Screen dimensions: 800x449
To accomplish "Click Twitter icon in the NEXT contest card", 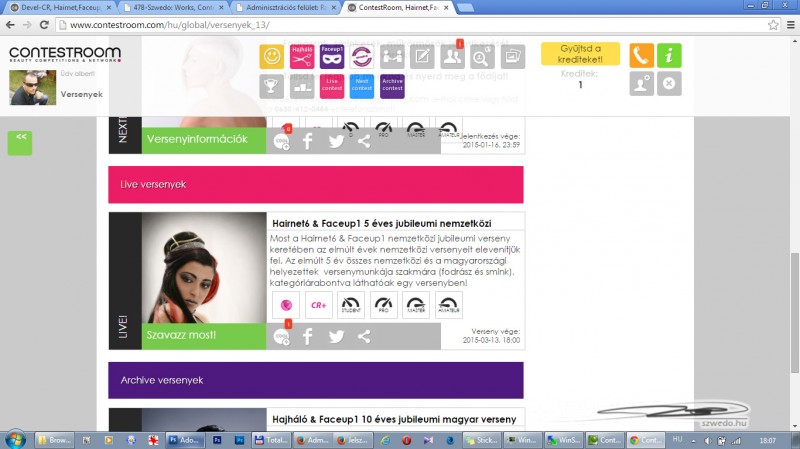I will (336, 141).
